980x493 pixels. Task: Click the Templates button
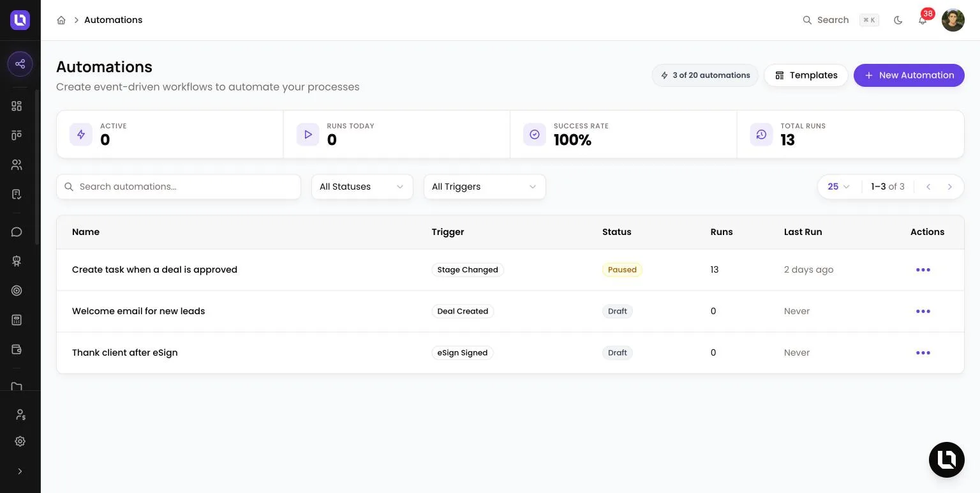(x=806, y=75)
